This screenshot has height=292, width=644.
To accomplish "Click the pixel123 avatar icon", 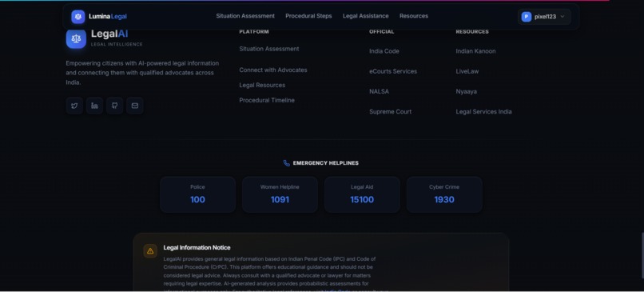I will tap(526, 17).
